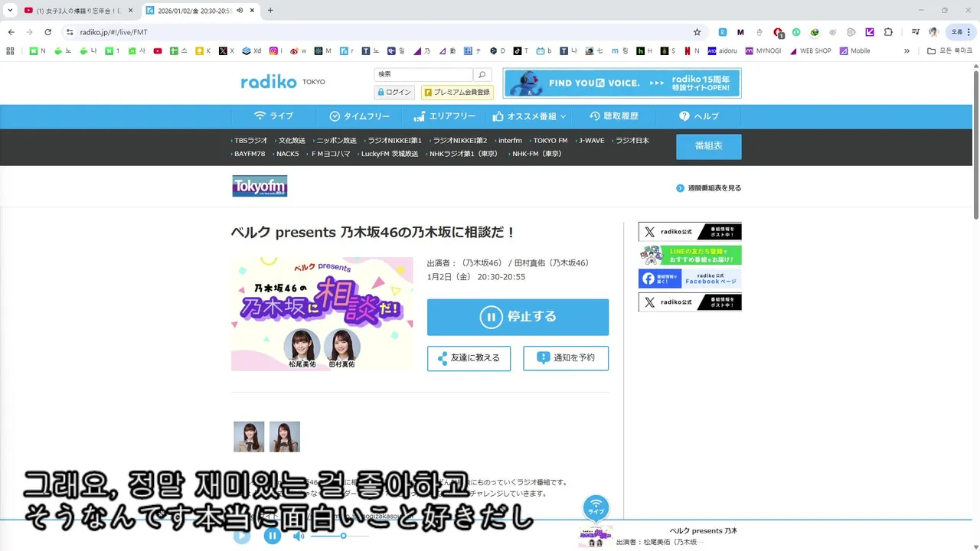Select the J-WAVE station link
The width and height of the screenshot is (980, 551).
coord(591,141)
